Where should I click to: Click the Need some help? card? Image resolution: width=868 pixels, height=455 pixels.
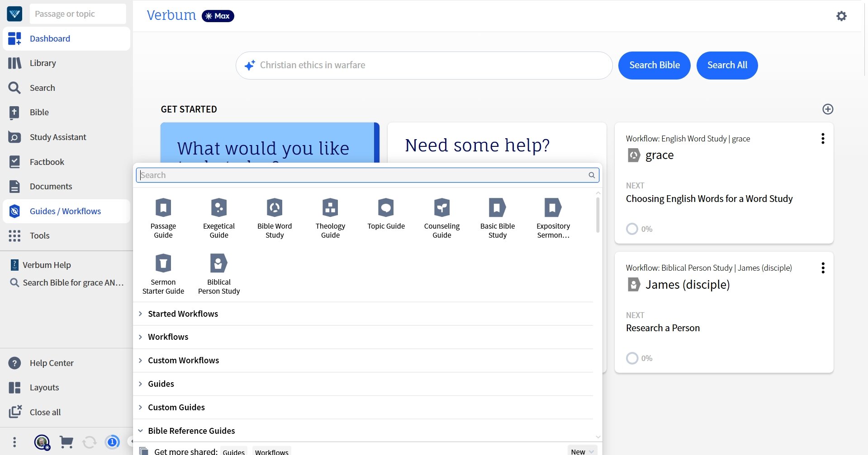tap(497, 142)
